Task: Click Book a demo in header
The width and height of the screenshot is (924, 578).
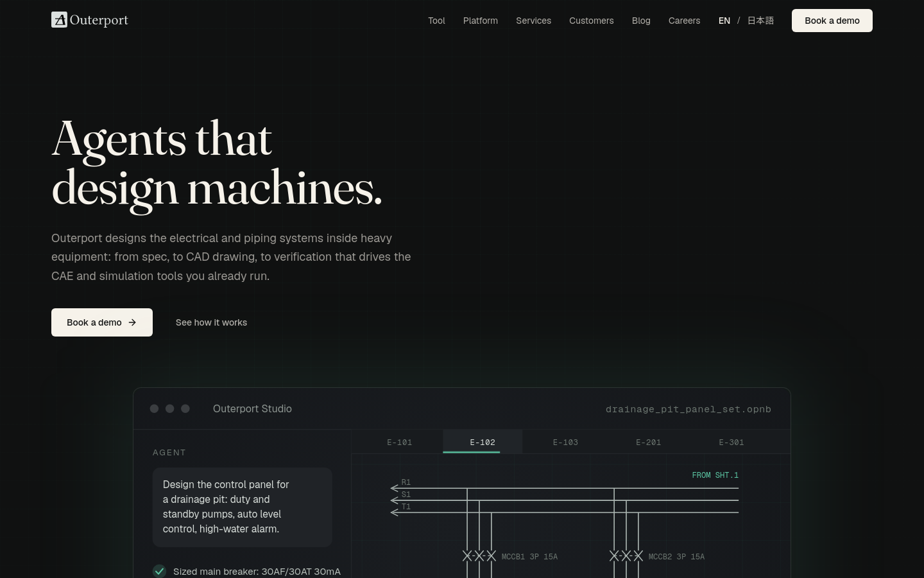Action: click(832, 21)
